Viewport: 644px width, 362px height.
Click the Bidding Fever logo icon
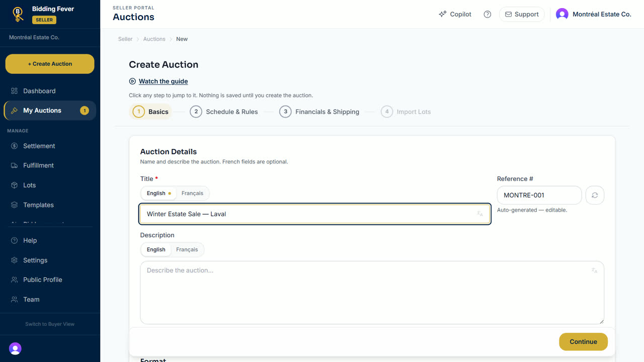coord(18,14)
